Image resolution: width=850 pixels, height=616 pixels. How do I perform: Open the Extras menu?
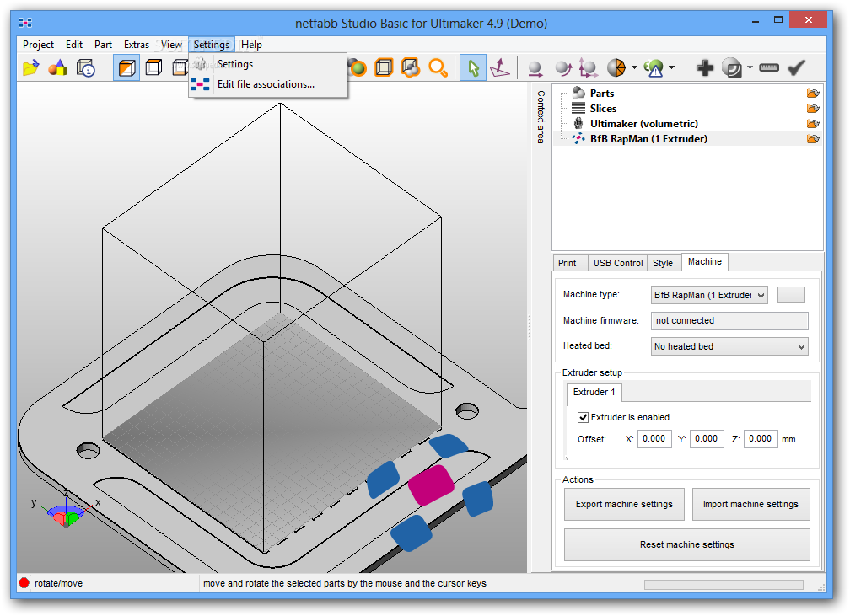136,45
